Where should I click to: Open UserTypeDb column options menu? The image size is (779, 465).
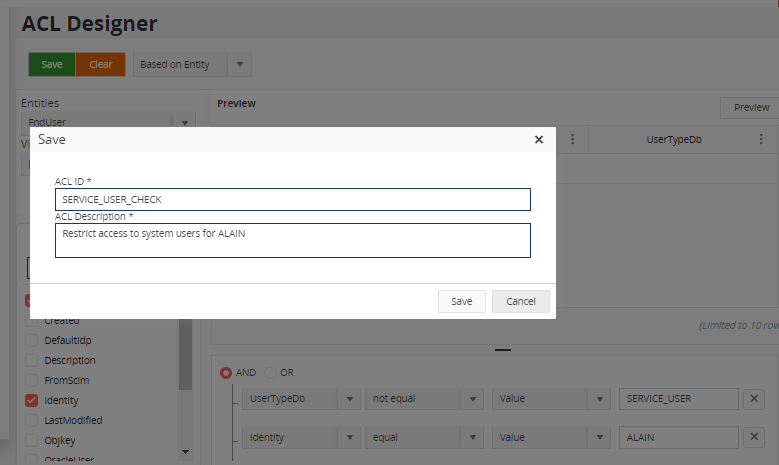pos(761,140)
